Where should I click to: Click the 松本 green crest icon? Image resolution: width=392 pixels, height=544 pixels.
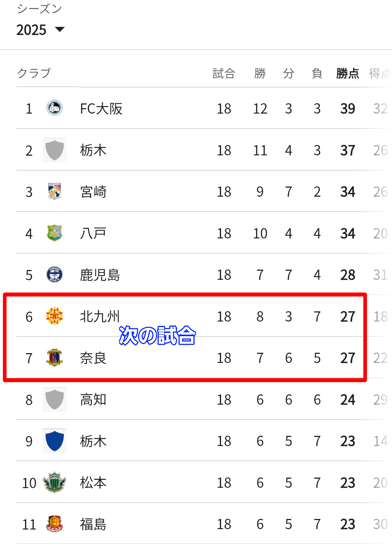tap(54, 482)
